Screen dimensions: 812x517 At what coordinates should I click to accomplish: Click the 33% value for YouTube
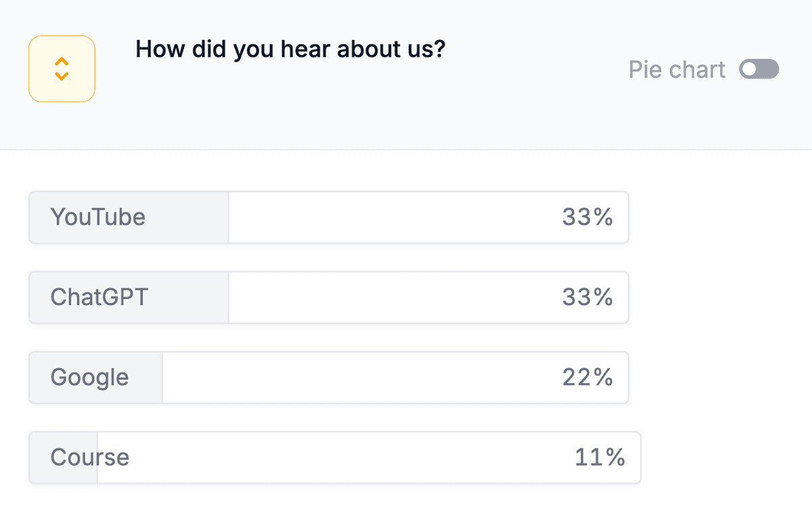coord(587,217)
